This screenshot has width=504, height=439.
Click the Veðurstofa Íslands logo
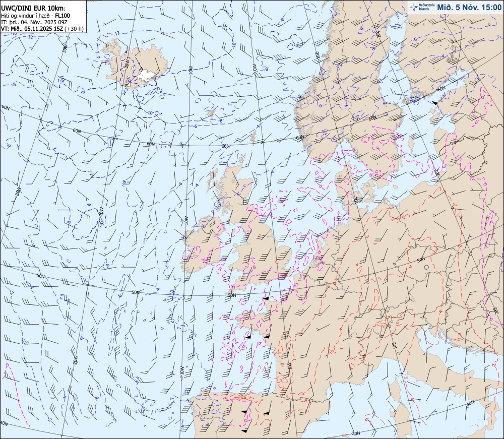(422, 7)
